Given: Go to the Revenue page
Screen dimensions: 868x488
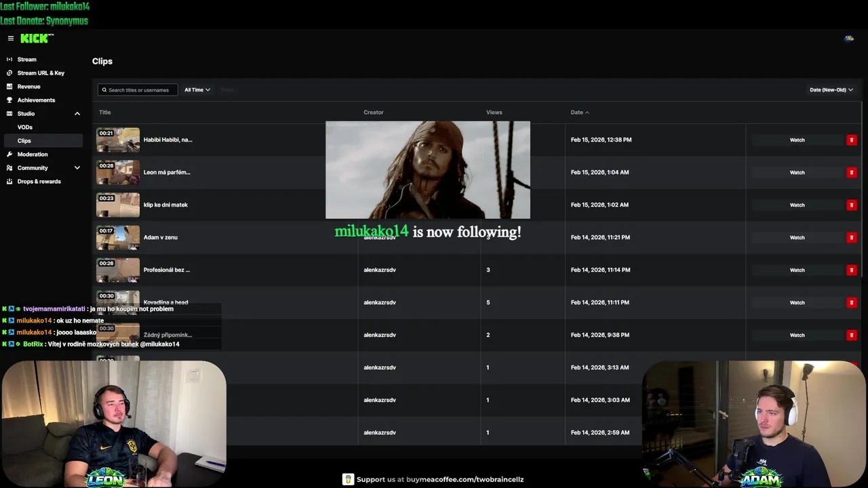Looking at the screenshot, I should click(x=28, y=87).
